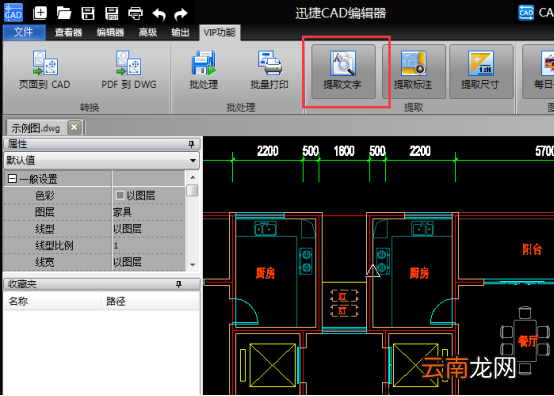Click the 线型比例 property label

[54, 246]
